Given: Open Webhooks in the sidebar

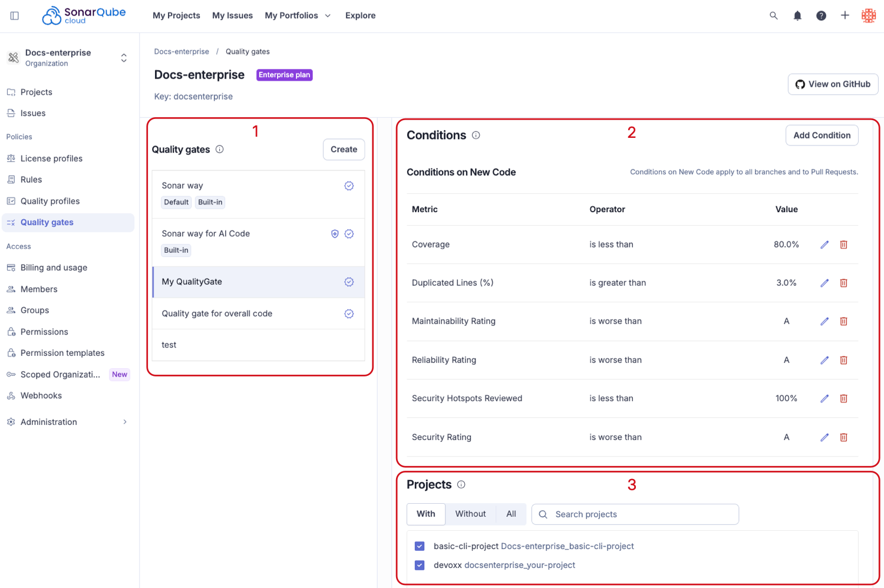Looking at the screenshot, I should coord(67,396).
